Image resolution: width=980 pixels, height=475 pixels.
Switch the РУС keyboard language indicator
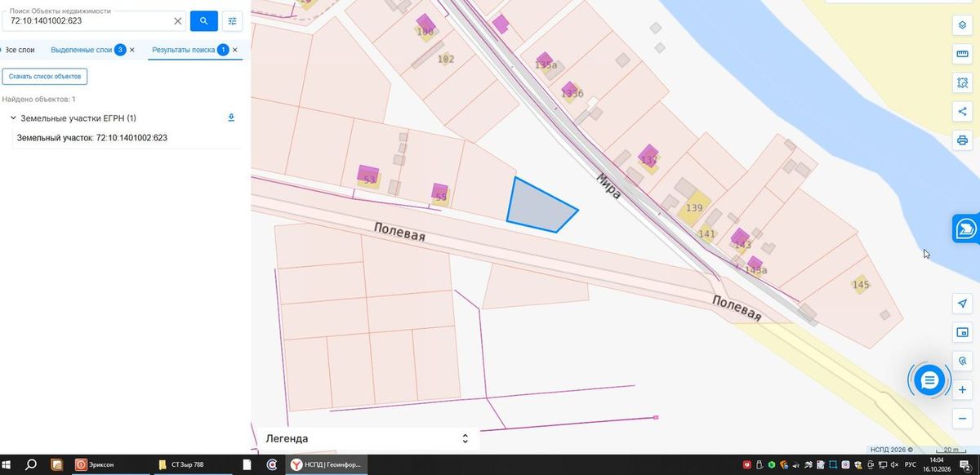911,464
